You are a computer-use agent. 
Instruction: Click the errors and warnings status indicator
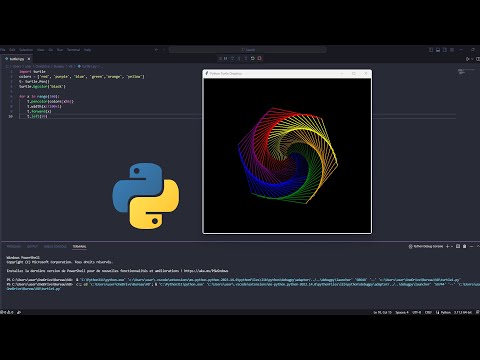(x=7, y=312)
